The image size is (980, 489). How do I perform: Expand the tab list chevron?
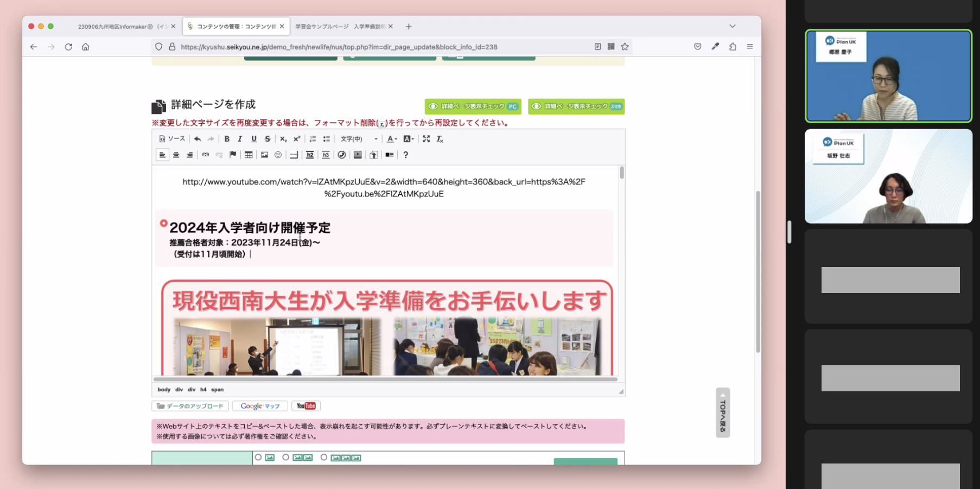[x=733, y=26]
